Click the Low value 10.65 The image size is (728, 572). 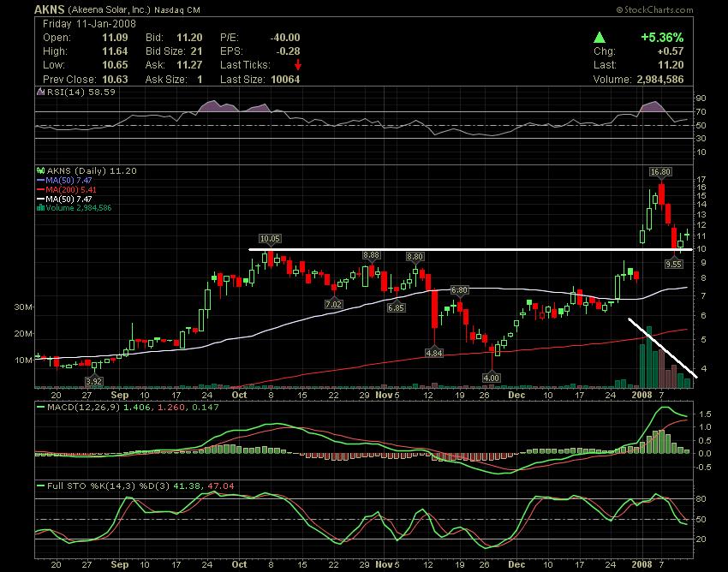115,64
